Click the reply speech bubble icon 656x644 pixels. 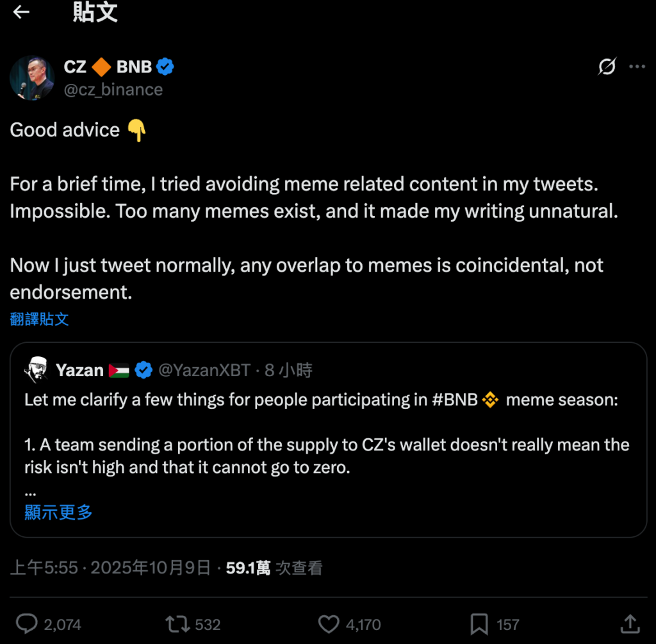click(27, 623)
